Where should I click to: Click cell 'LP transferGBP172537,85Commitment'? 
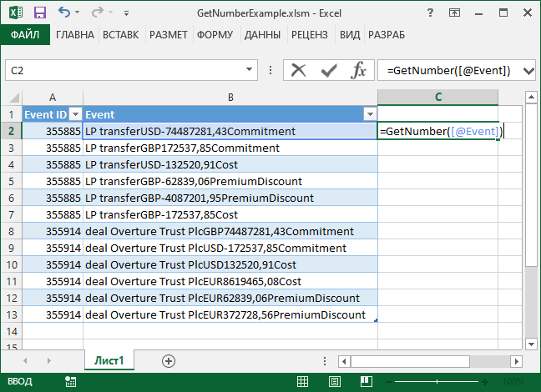tap(230, 148)
